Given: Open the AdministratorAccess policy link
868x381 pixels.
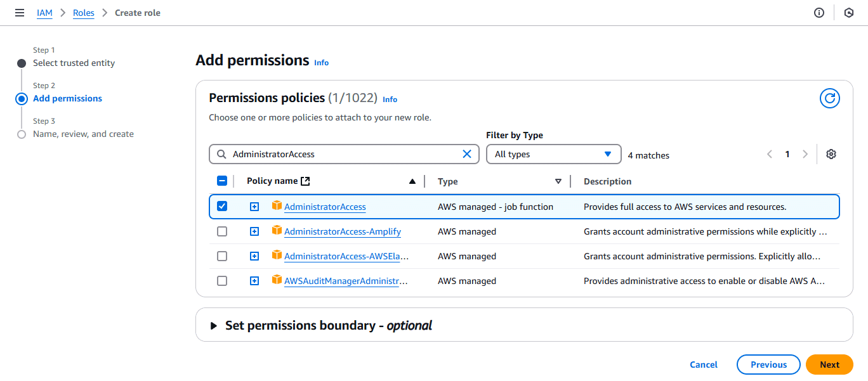Looking at the screenshot, I should [325, 207].
